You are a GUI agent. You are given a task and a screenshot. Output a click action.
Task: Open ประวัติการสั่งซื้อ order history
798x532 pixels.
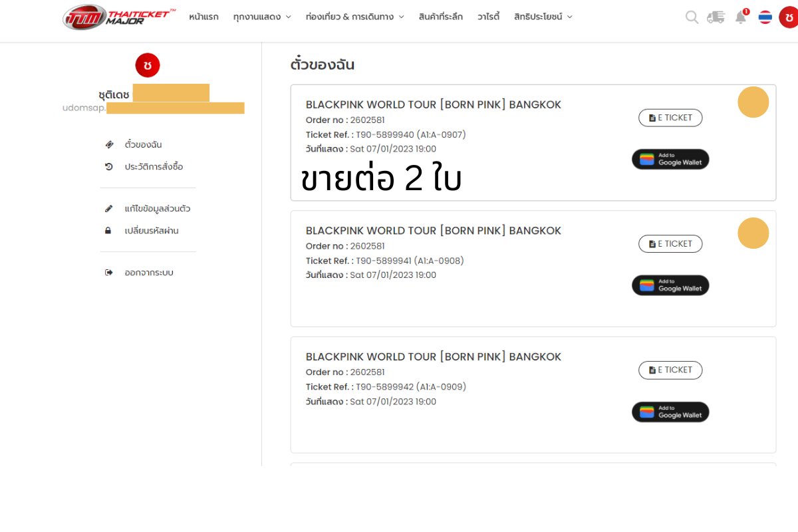[154, 166]
